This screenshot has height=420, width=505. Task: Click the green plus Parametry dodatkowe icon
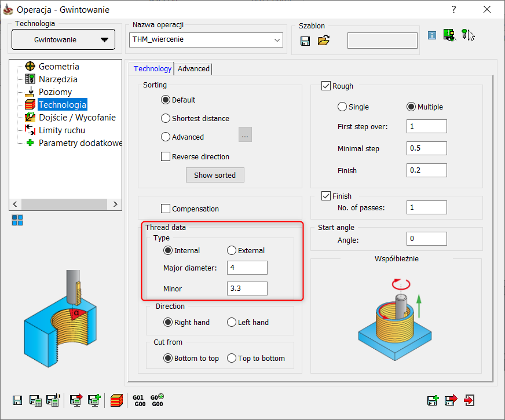point(30,143)
